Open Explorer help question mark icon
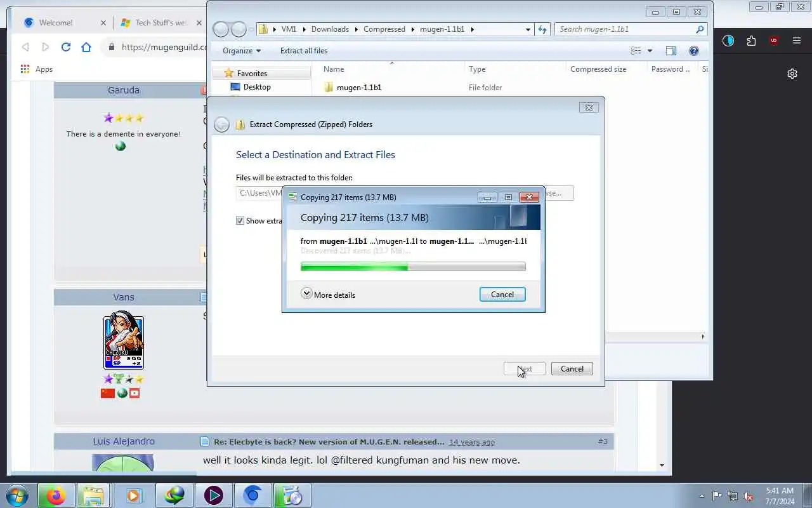 [694, 51]
